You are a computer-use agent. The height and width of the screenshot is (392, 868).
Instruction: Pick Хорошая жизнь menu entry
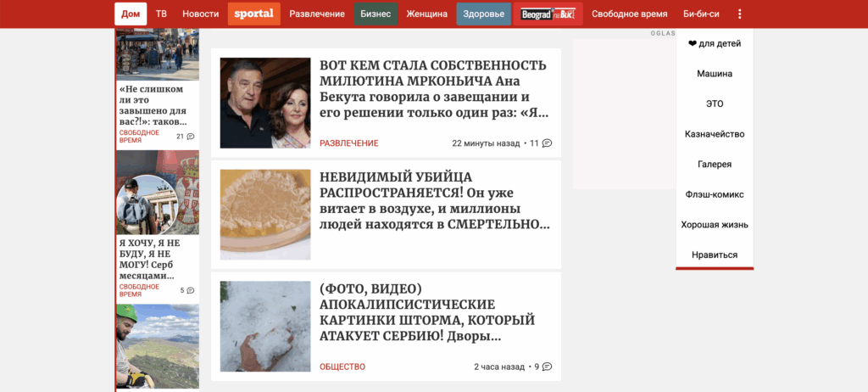(715, 225)
